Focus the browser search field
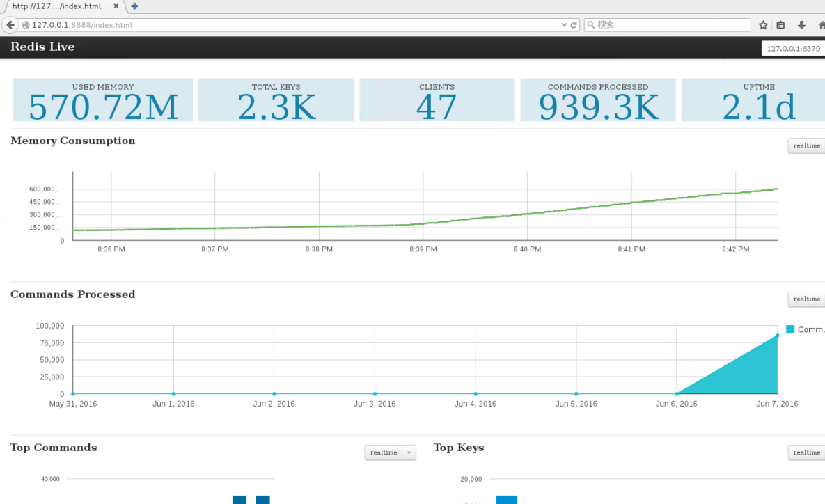This screenshot has height=504, width=825. click(667, 25)
